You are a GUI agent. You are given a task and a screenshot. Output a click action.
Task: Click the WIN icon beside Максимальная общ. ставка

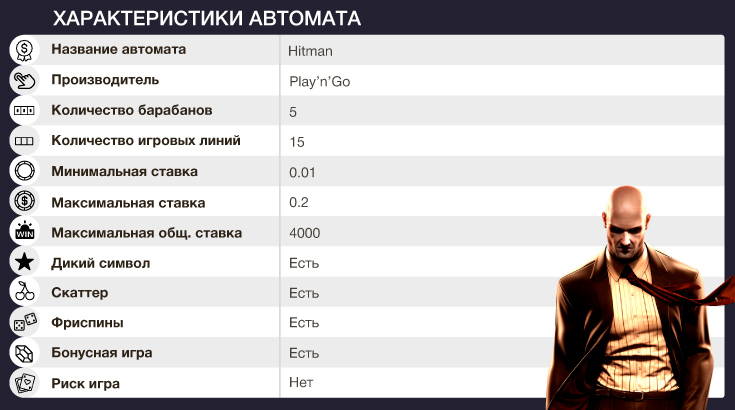(23, 232)
